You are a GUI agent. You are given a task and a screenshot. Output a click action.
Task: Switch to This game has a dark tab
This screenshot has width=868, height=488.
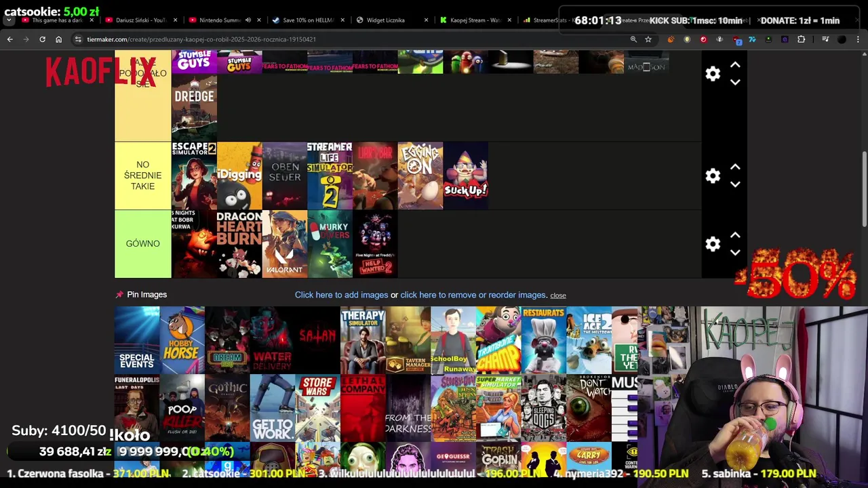point(57,20)
